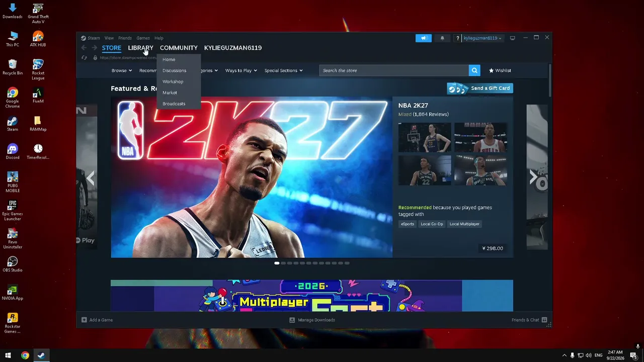Screen dimensions: 644x362
Task: Click the Windows Start button
Action: coord(8,355)
